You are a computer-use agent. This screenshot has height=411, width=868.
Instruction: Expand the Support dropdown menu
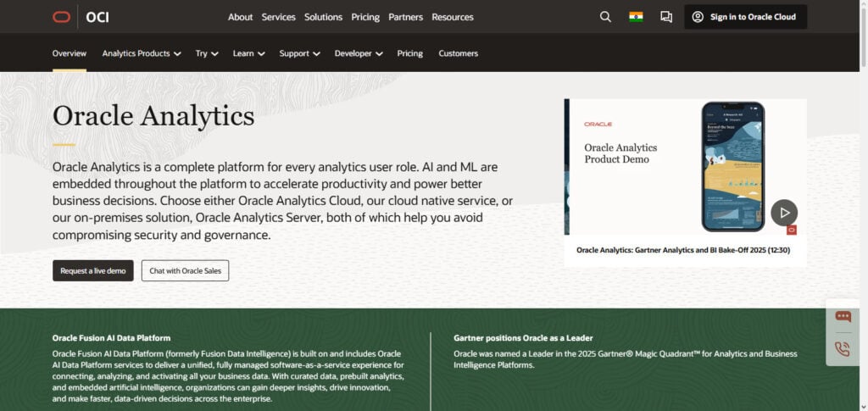[300, 53]
